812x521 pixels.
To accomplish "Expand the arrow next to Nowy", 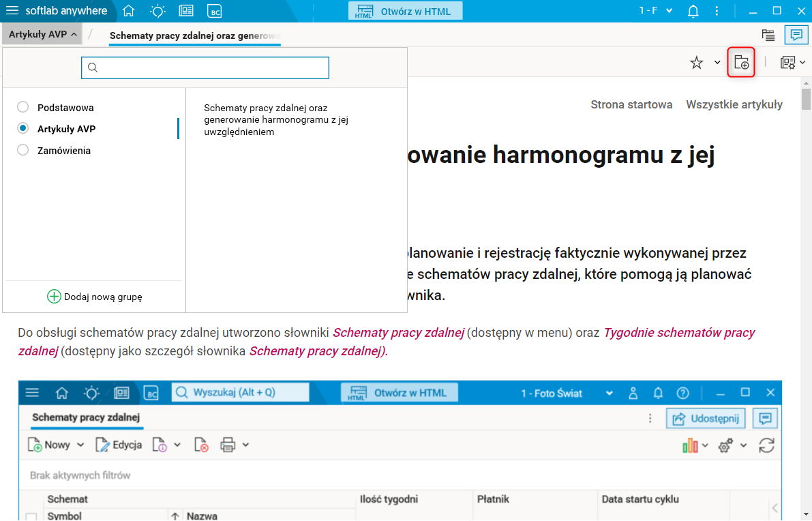I will tap(80, 445).
